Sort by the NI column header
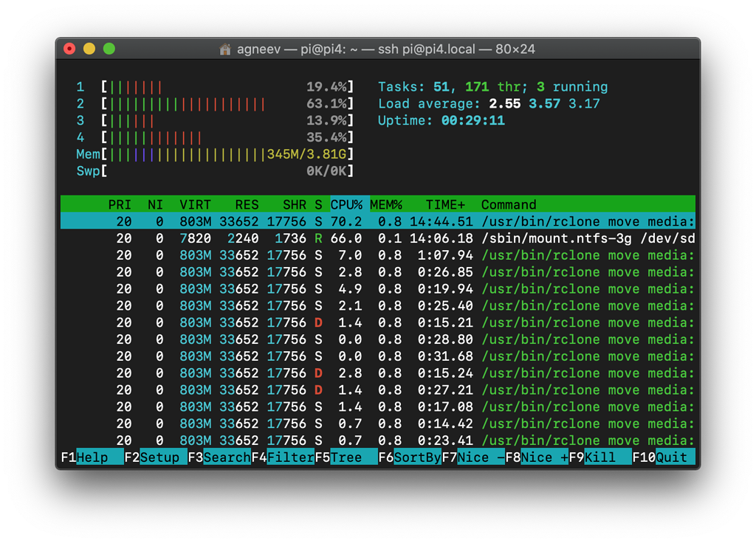This screenshot has height=543, width=756. pyautogui.click(x=155, y=205)
